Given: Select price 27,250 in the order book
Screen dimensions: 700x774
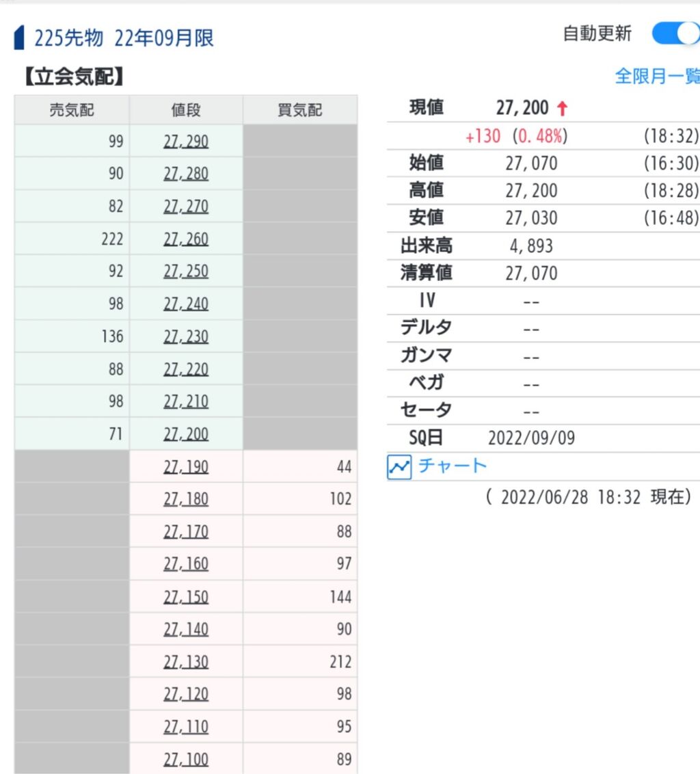Looking at the screenshot, I should [186, 271].
